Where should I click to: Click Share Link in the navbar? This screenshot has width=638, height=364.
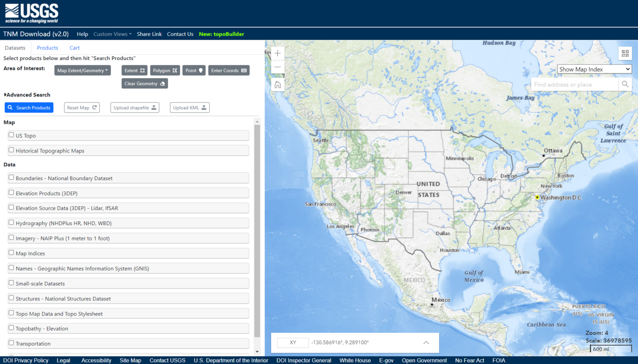click(149, 34)
